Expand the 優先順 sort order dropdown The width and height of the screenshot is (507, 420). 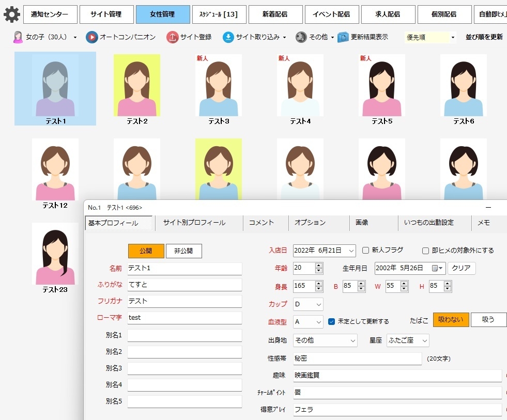tap(453, 38)
